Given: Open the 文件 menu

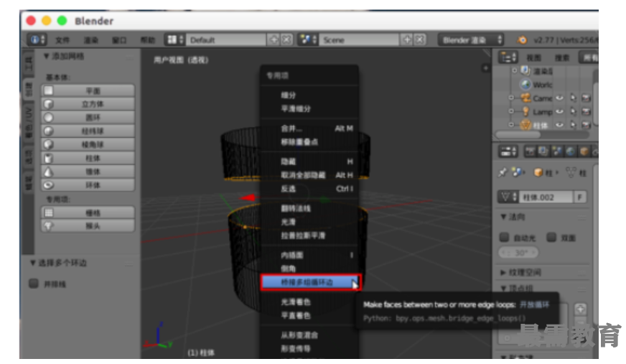Looking at the screenshot, I should [62, 40].
